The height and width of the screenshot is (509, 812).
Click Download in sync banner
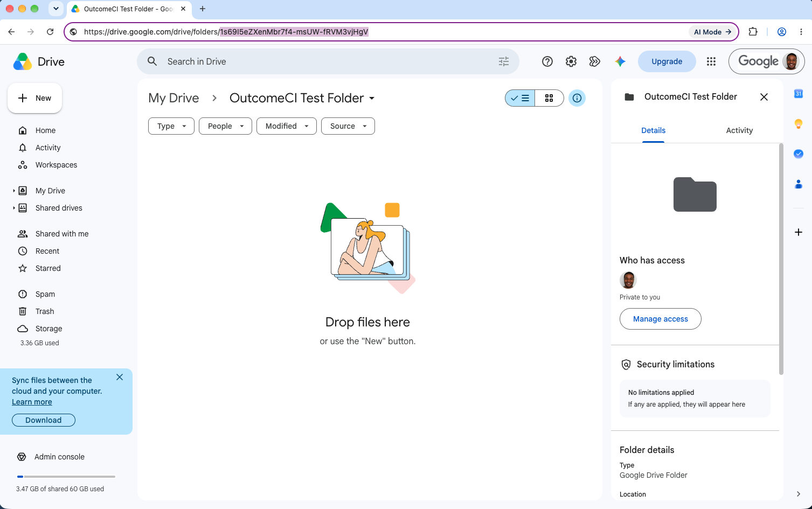click(44, 420)
